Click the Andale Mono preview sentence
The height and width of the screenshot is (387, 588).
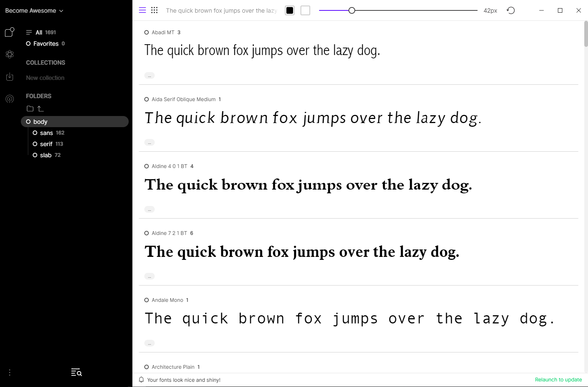pos(350,319)
